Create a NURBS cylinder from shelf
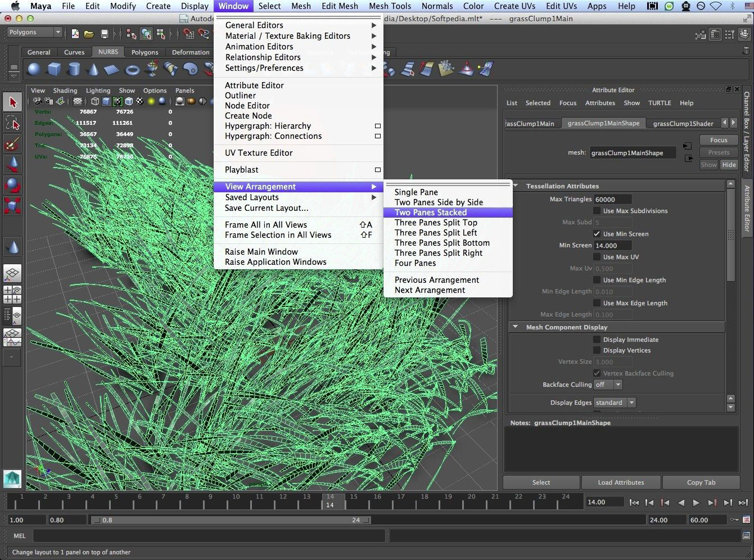 [74, 69]
